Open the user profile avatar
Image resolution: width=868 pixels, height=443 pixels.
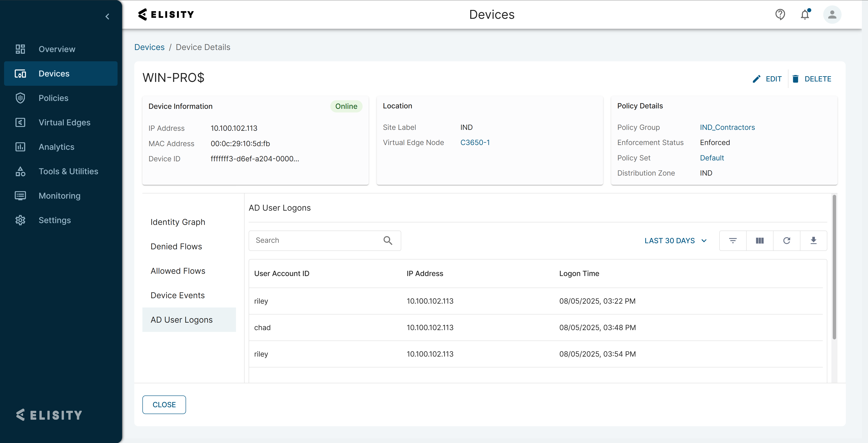click(832, 14)
